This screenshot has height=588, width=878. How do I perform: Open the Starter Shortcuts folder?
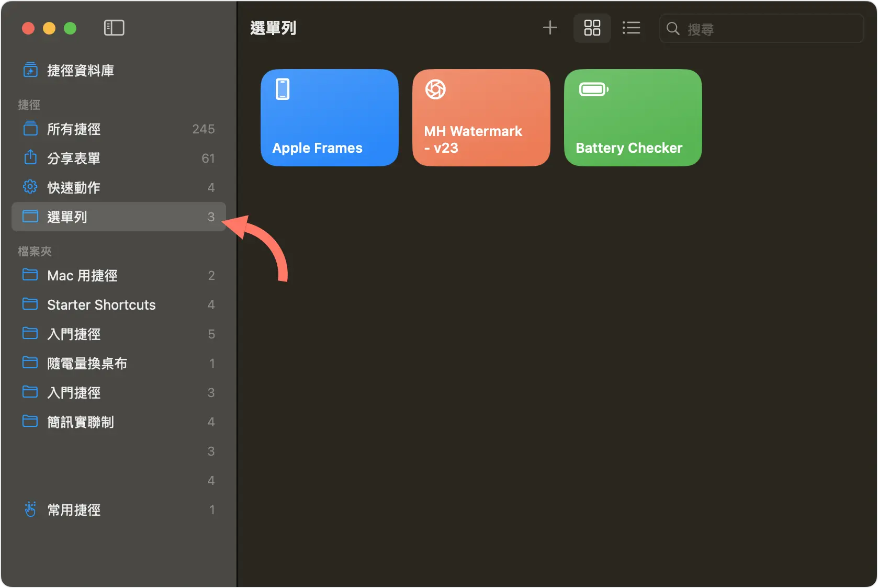point(119,304)
